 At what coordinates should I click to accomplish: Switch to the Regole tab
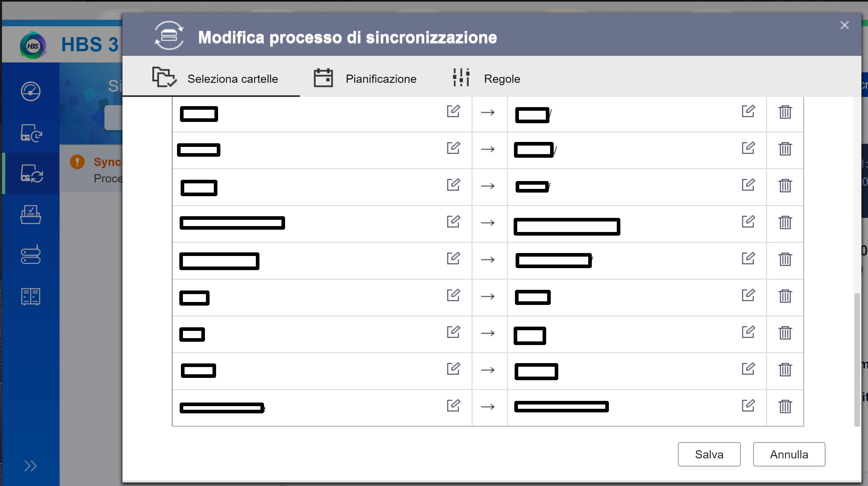[487, 79]
